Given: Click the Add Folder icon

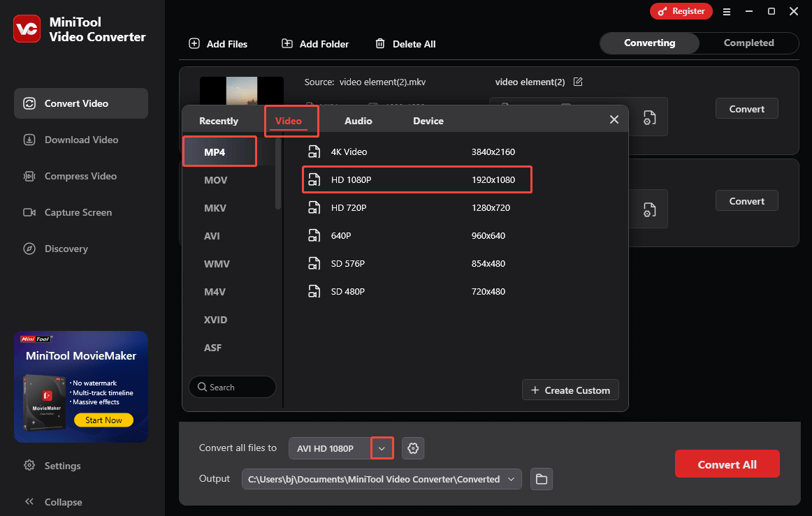Looking at the screenshot, I should pos(287,43).
